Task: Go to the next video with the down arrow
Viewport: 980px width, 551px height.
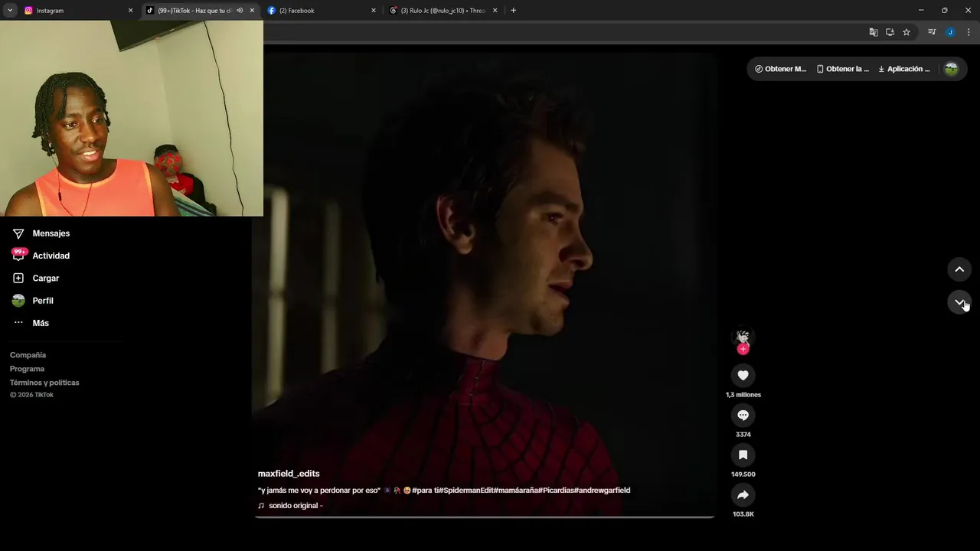Action: pyautogui.click(x=959, y=302)
